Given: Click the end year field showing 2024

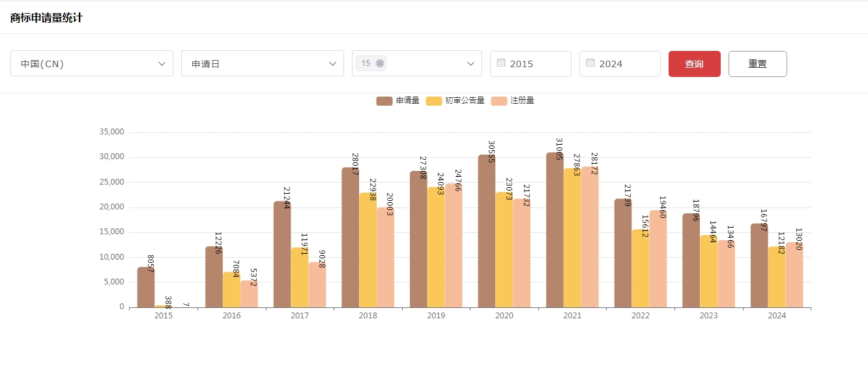Looking at the screenshot, I should coord(620,64).
